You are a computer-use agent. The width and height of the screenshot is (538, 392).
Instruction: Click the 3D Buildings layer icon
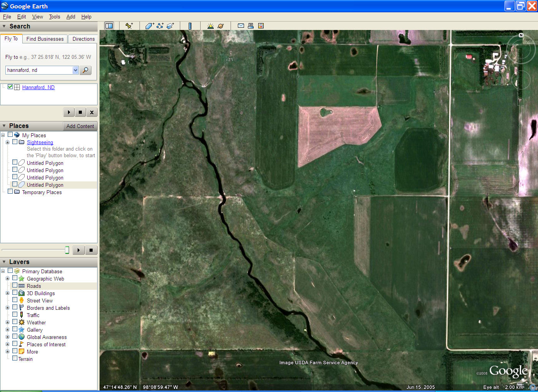point(22,293)
